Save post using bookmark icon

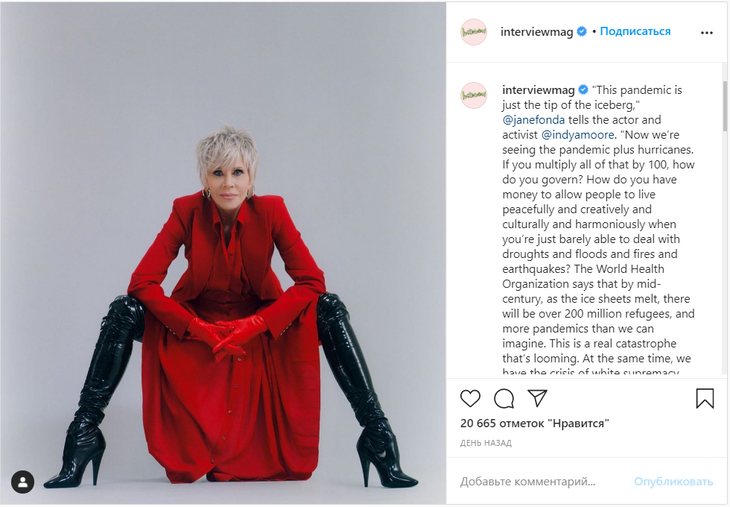point(704,399)
